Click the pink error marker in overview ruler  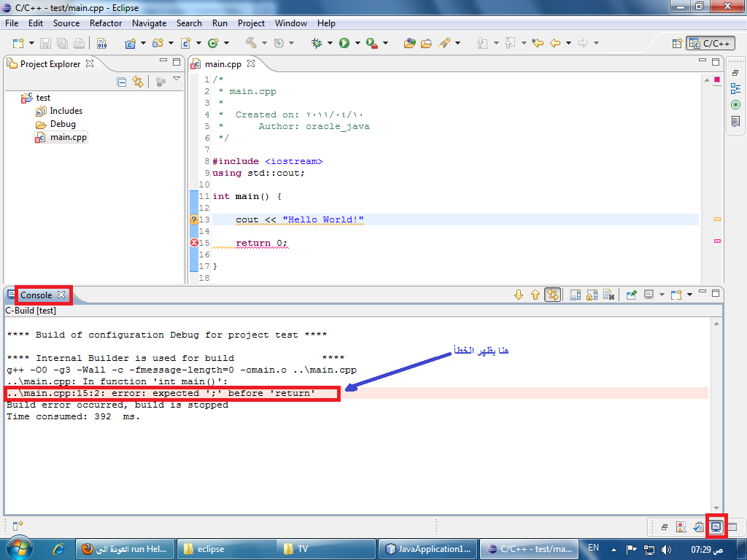718,241
